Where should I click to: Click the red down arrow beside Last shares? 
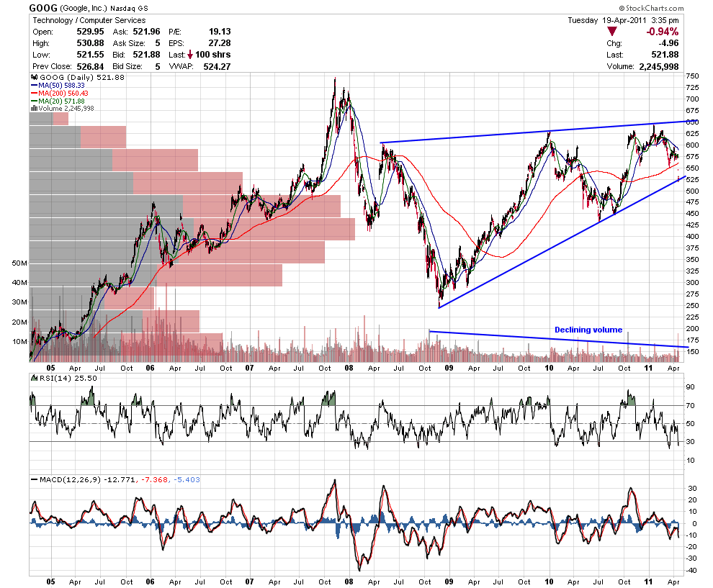coord(189,55)
